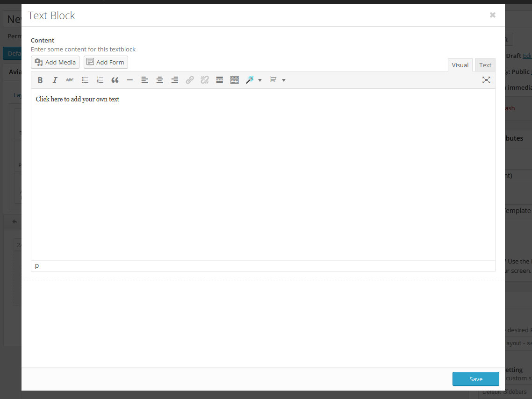The image size is (532, 399).
Task: Switch to the Text editor tab
Action: 485,65
